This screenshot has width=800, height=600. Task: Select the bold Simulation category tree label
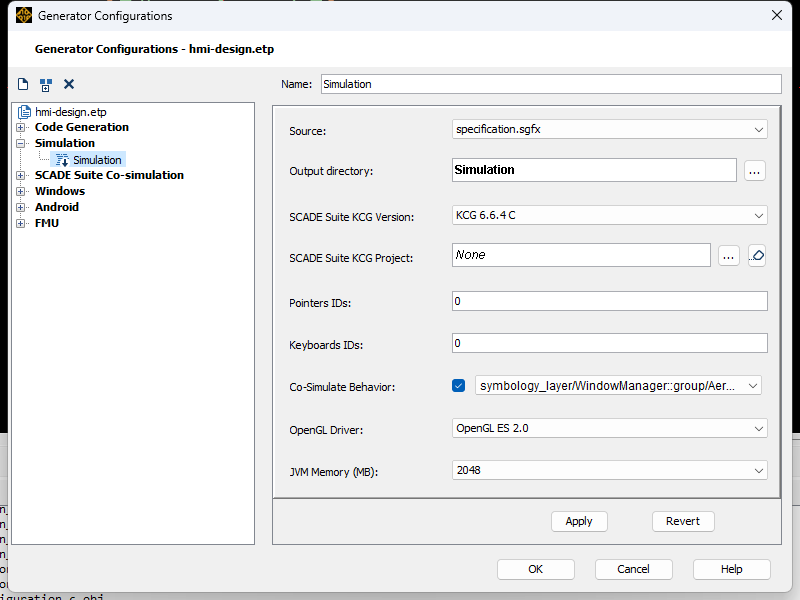click(65, 143)
